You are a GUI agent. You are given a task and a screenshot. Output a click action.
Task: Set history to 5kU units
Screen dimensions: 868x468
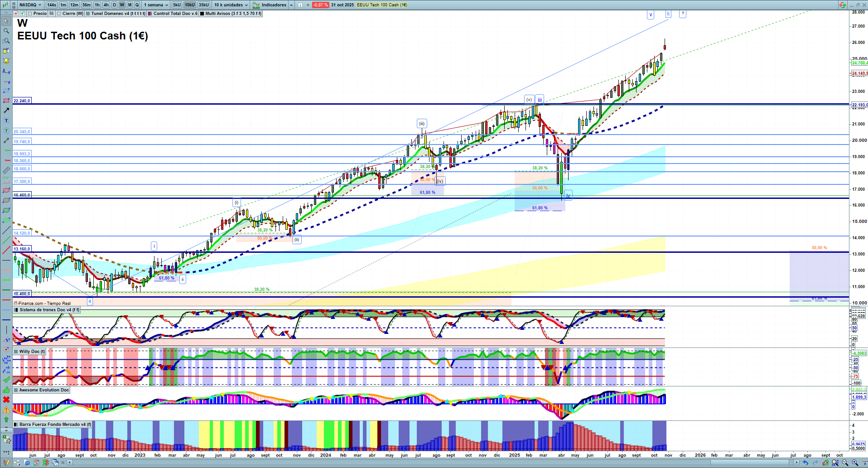pyautogui.click(x=177, y=5)
